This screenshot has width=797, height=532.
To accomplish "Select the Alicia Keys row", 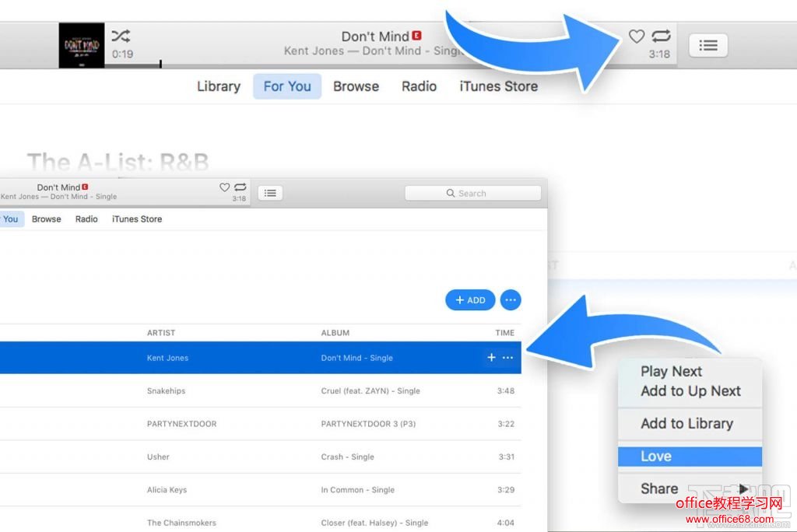I will pyautogui.click(x=260, y=490).
